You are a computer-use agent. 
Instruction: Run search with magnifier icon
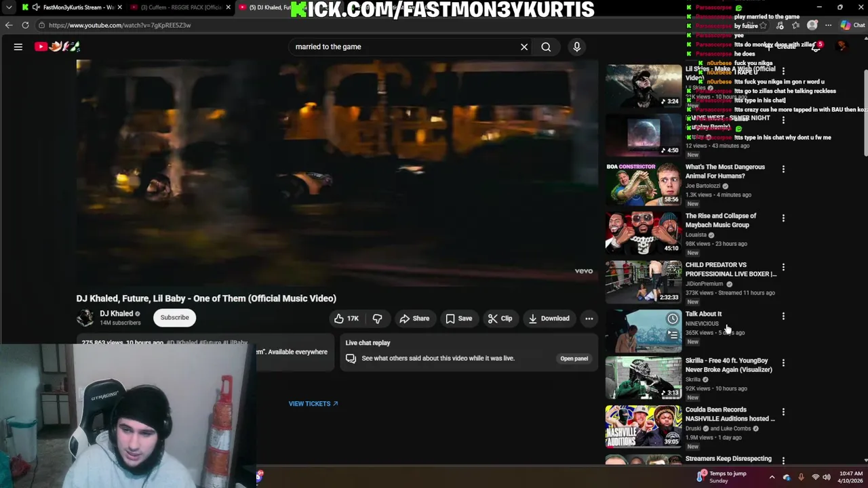(546, 47)
